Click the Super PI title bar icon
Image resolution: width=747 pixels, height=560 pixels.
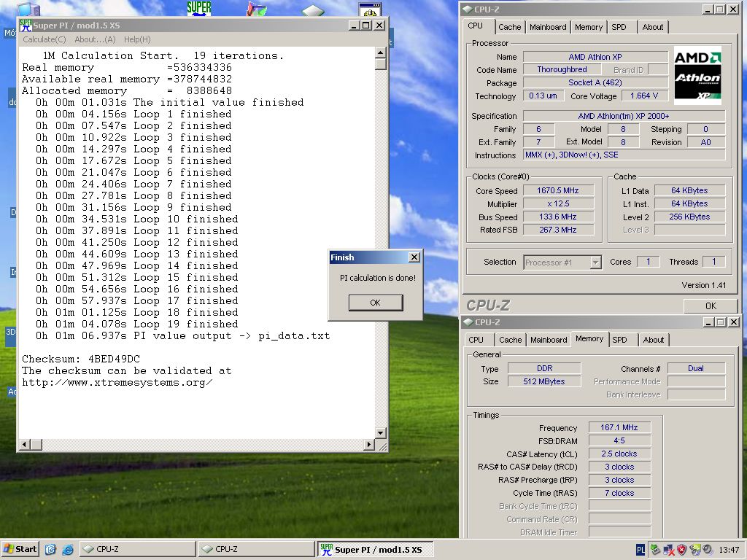[x=26, y=26]
